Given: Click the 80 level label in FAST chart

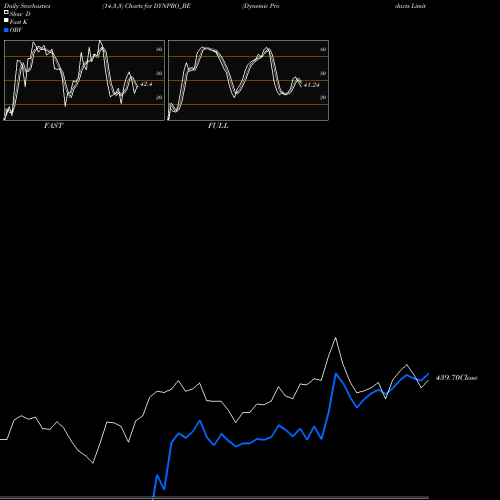Looking at the screenshot, I should click(159, 49).
